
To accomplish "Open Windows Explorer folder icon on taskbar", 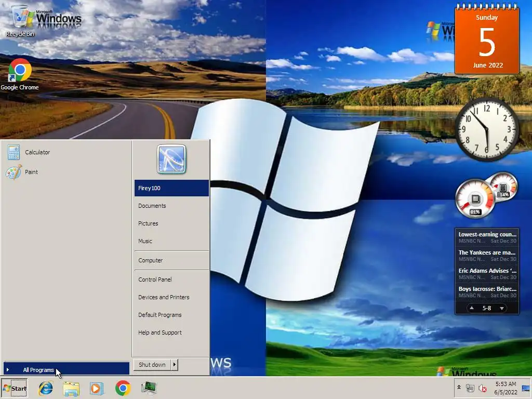I will [71, 388].
